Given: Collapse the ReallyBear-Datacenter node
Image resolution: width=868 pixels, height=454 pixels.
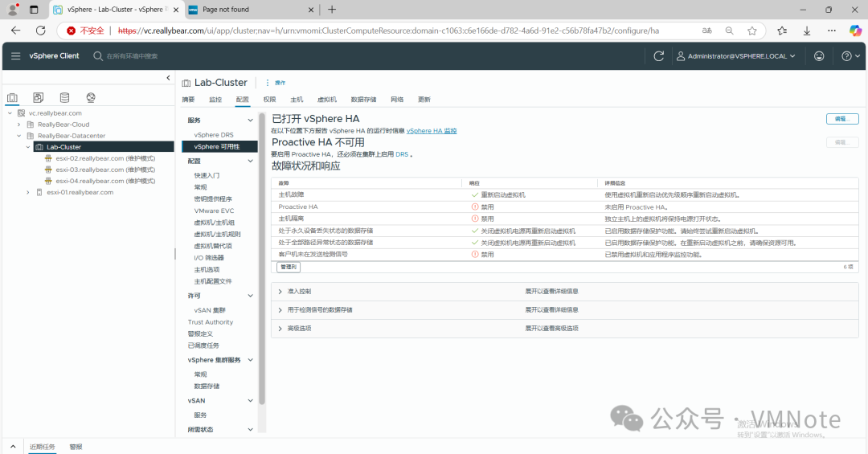Looking at the screenshot, I should 18,136.
